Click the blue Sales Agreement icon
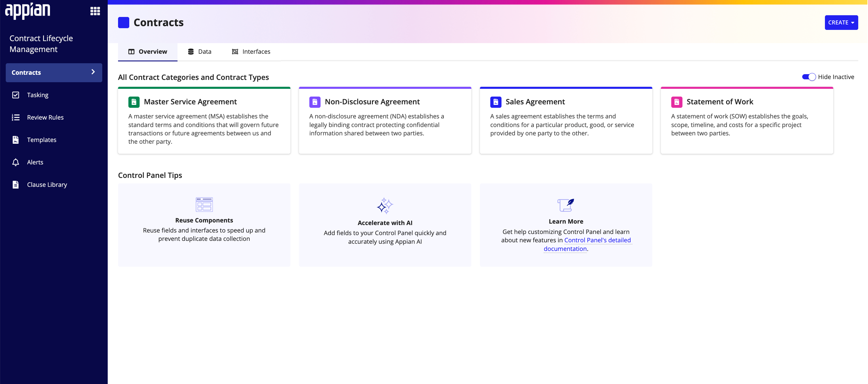868x384 pixels. 496,102
